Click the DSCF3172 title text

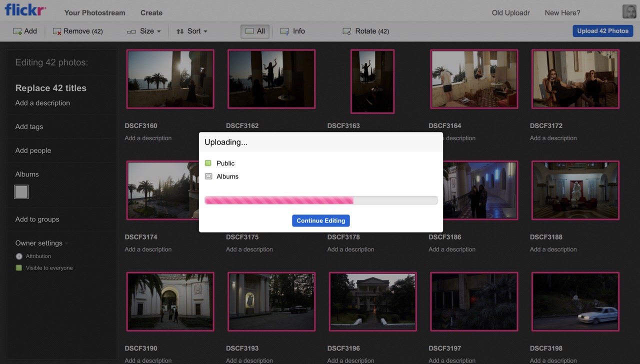[546, 125]
